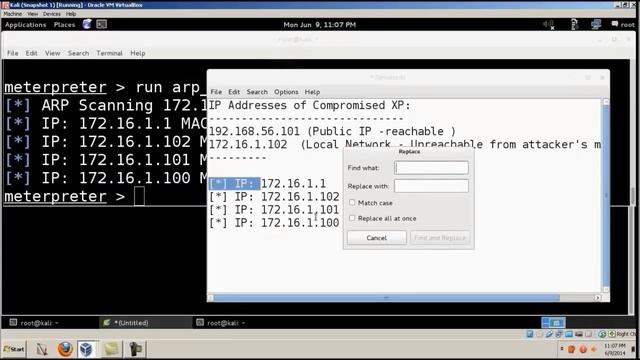Open terminal File menu
640x360 pixels.
click(13, 53)
